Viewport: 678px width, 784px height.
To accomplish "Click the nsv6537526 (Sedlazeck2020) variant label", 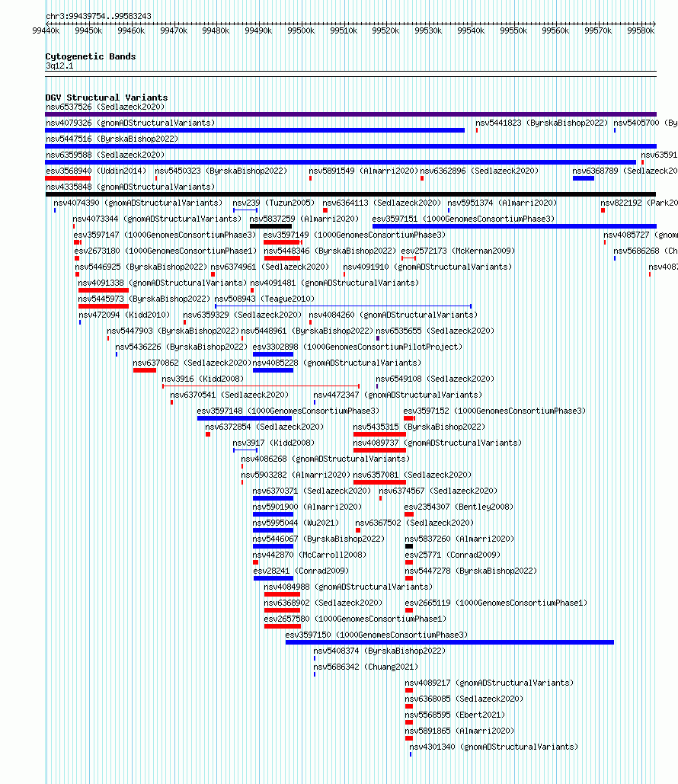I will coord(105,107).
